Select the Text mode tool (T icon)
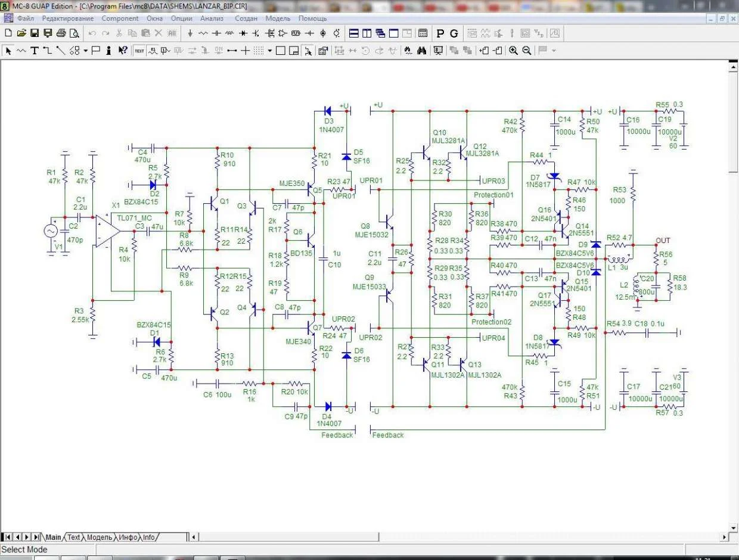739x560 pixels. pyautogui.click(x=35, y=51)
